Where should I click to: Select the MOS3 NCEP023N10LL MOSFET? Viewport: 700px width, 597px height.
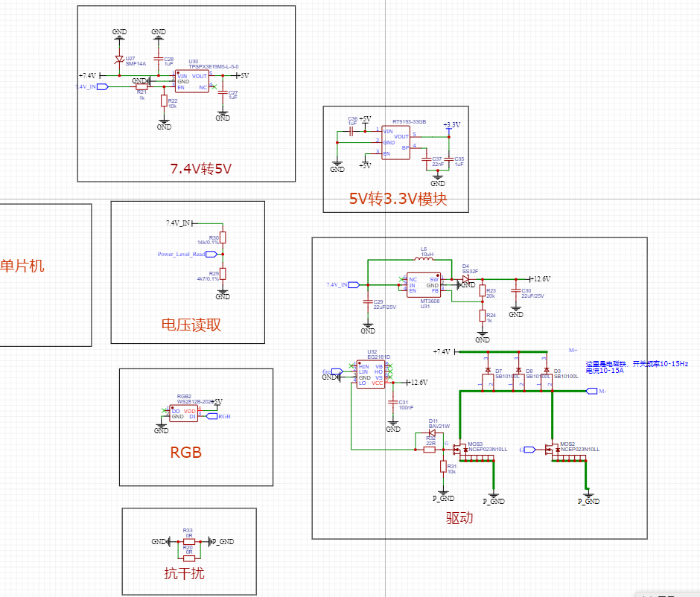tap(462, 449)
